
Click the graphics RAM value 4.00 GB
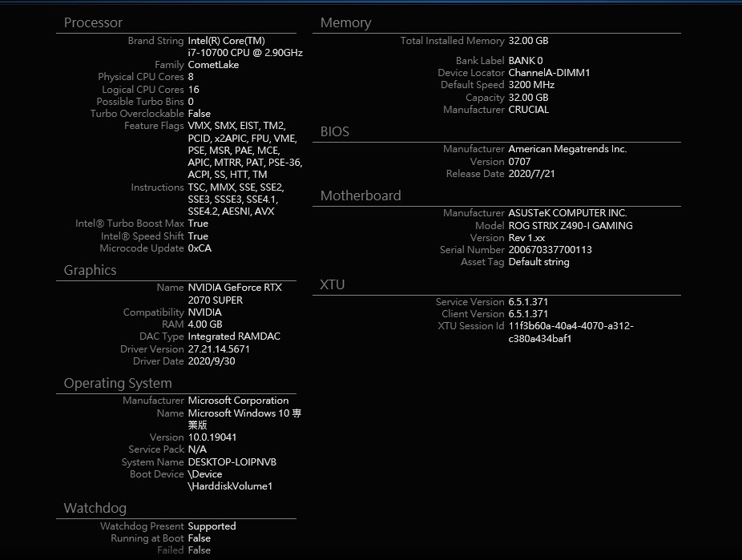[205, 324]
